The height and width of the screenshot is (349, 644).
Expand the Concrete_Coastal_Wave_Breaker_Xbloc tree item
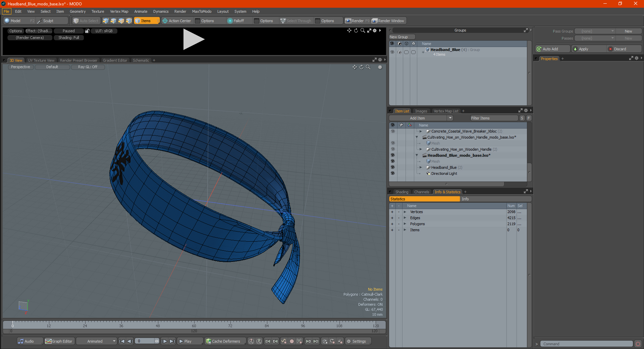[421, 131]
